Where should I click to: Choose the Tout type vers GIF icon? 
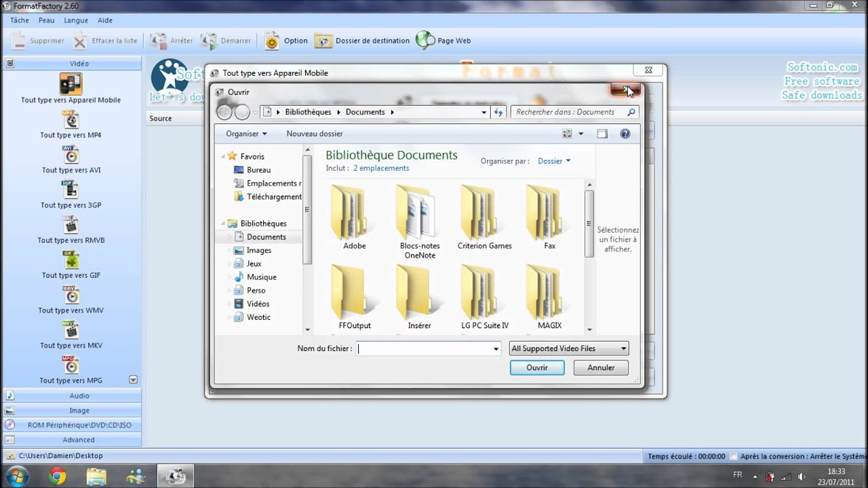coord(71,260)
